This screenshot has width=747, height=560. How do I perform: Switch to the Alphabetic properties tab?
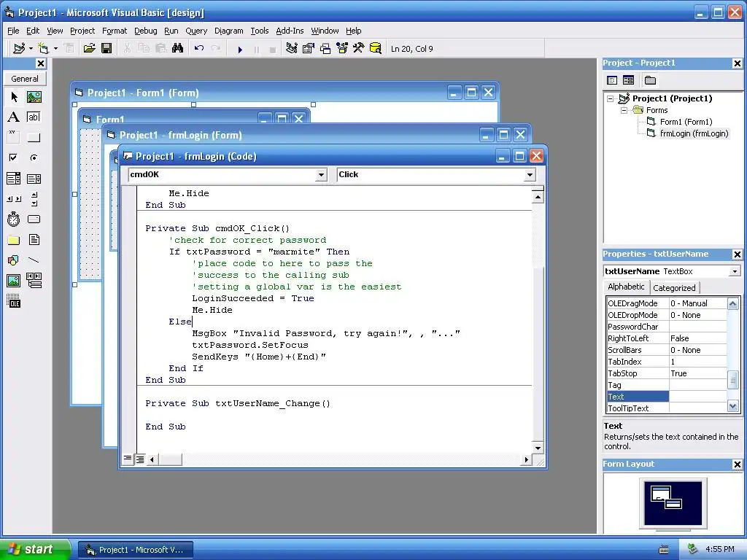(626, 287)
